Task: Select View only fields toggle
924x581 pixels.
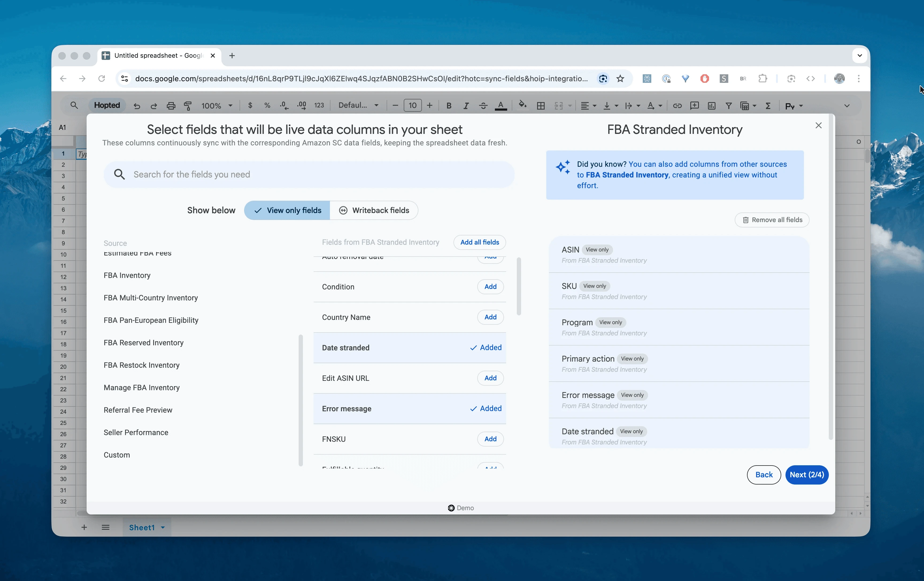Action: (x=287, y=210)
